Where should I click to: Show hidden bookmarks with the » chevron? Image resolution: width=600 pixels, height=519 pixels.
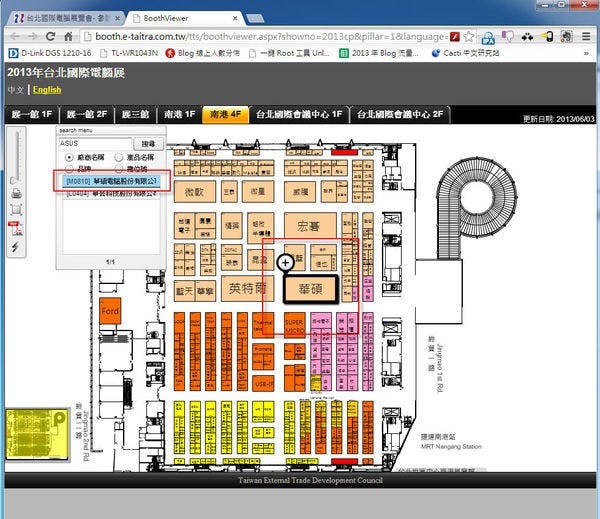[x=586, y=53]
